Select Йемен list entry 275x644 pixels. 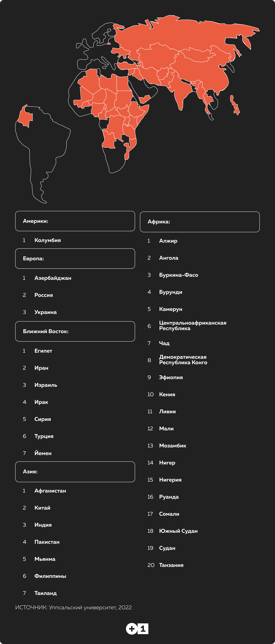click(43, 453)
